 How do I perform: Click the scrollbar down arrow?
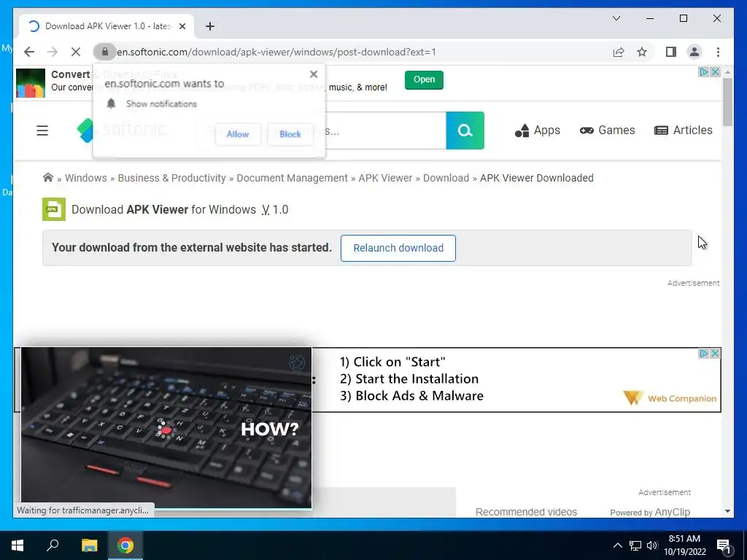click(x=727, y=511)
